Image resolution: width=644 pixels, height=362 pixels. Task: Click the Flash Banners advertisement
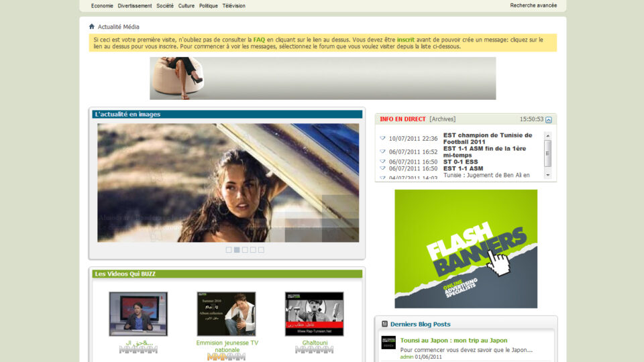click(x=466, y=249)
